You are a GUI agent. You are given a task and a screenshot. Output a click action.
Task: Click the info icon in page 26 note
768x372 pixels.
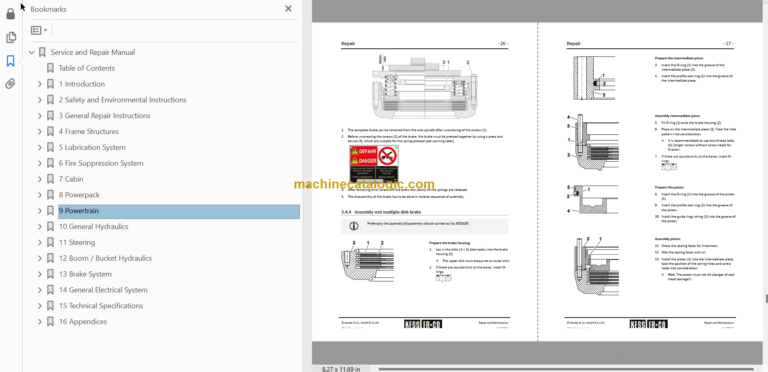click(353, 226)
